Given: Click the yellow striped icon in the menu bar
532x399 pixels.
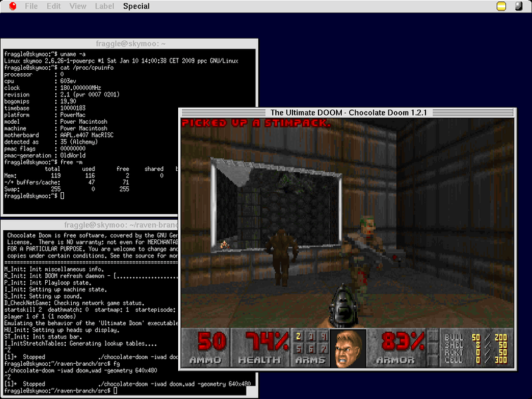Looking at the screenshot, I should (x=501, y=6).
